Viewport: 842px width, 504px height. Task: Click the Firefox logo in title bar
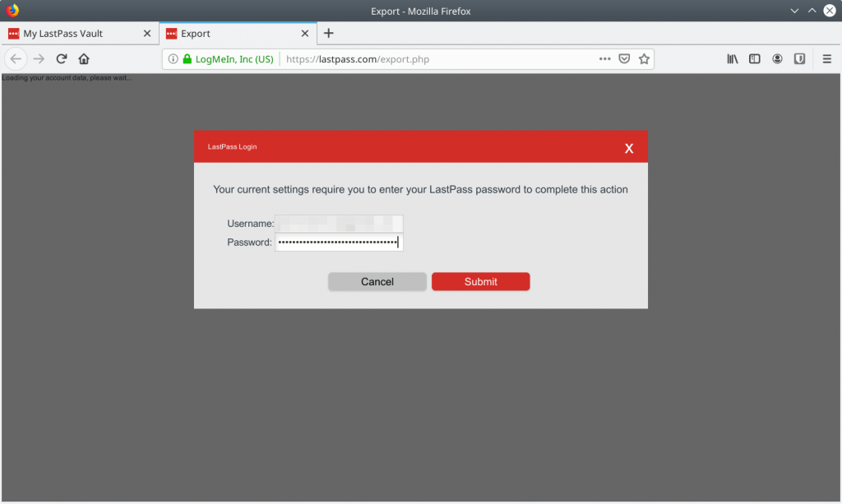pyautogui.click(x=12, y=10)
